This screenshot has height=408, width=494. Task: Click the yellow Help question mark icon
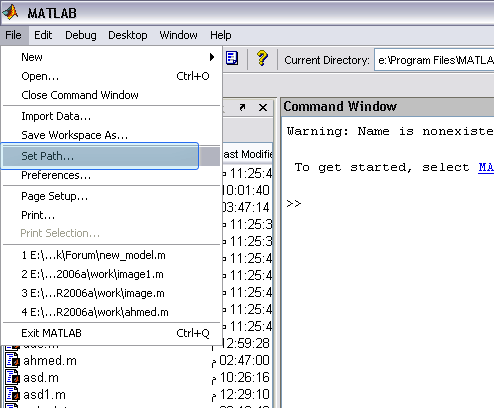point(262,58)
